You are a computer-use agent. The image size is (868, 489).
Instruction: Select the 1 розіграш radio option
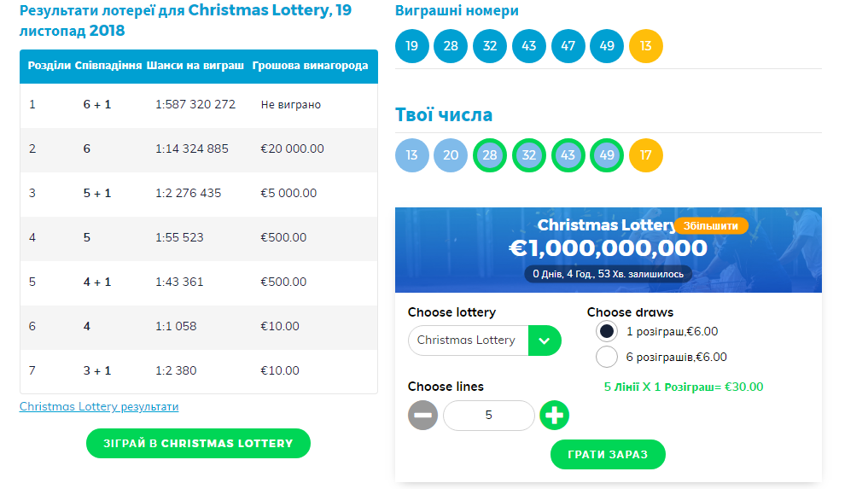[607, 332]
